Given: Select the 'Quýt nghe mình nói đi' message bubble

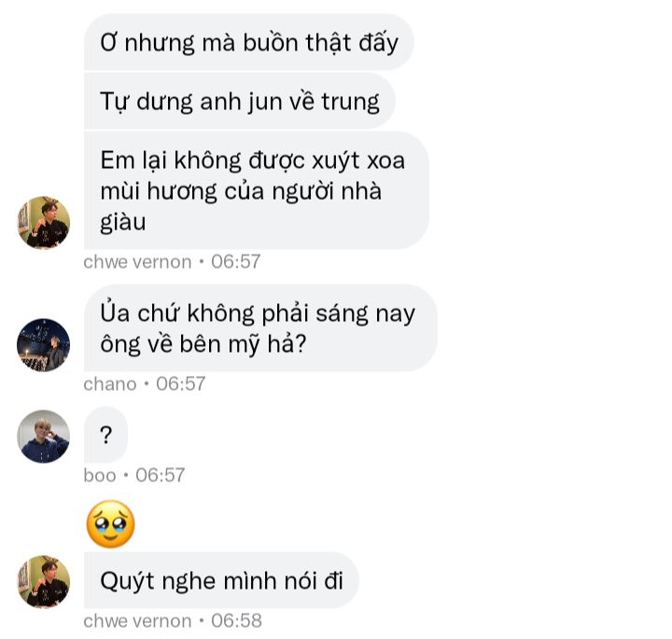Looking at the screenshot, I should pos(221,580).
